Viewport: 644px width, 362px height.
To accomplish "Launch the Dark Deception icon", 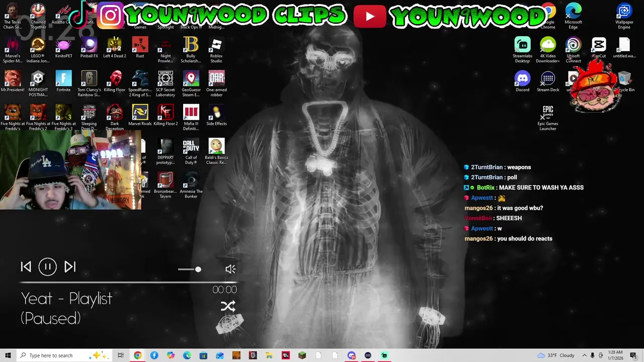I will click(115, 118).
